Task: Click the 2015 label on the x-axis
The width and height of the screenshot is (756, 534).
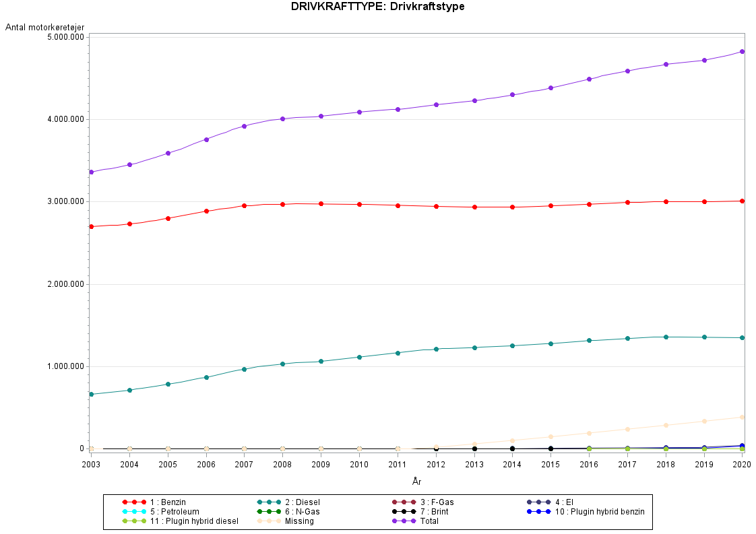Action: [x=550, y=464]
